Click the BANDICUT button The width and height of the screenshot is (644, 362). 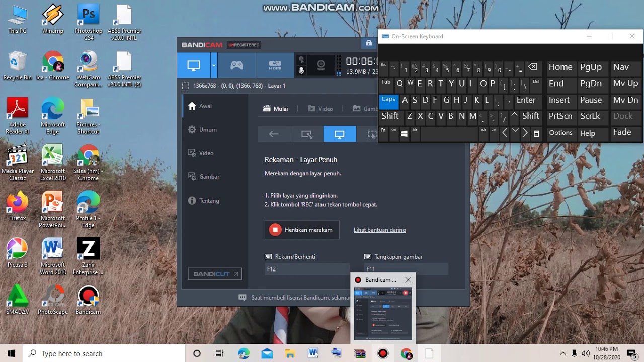(215, 274)
